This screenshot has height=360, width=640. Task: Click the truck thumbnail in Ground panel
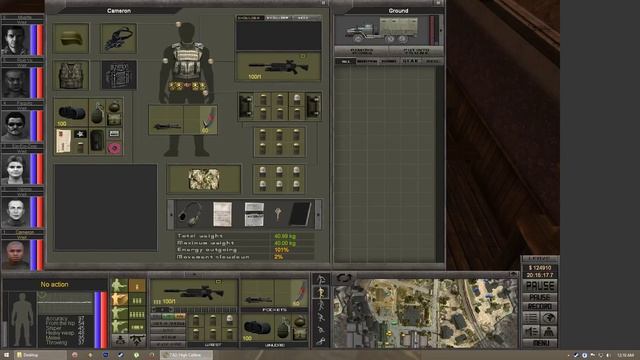(382, 30)
